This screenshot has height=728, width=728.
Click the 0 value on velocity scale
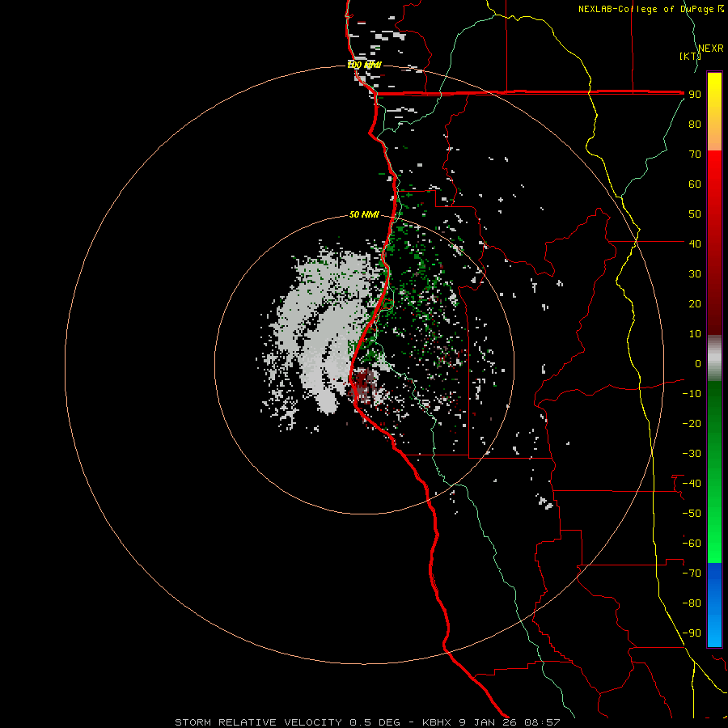tap(698, 363)
